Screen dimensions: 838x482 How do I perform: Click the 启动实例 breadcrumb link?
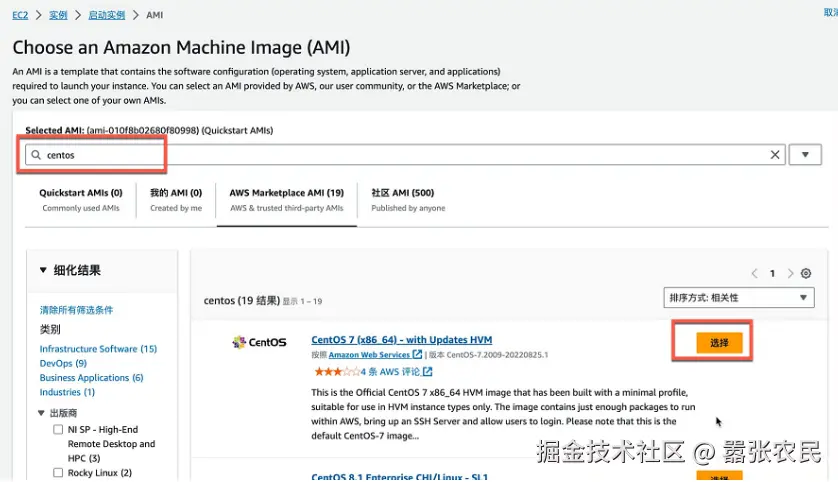(107, 15)
